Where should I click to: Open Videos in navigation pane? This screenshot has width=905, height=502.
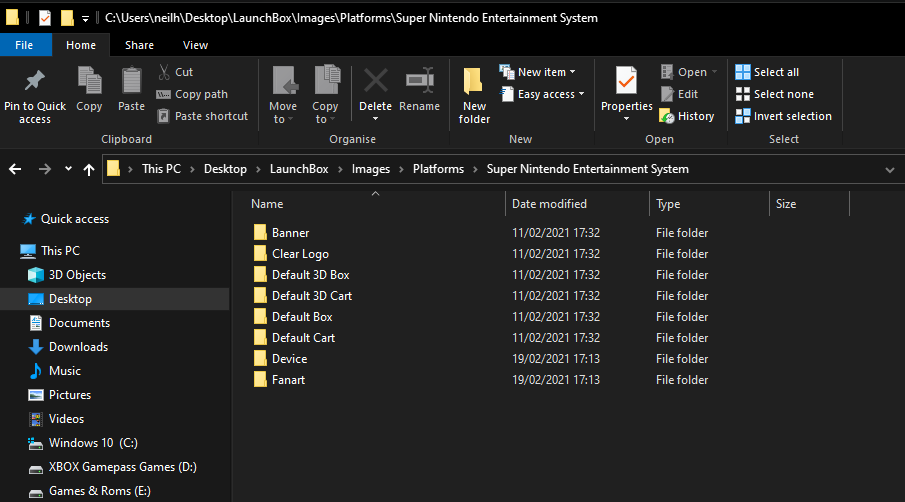57,419
